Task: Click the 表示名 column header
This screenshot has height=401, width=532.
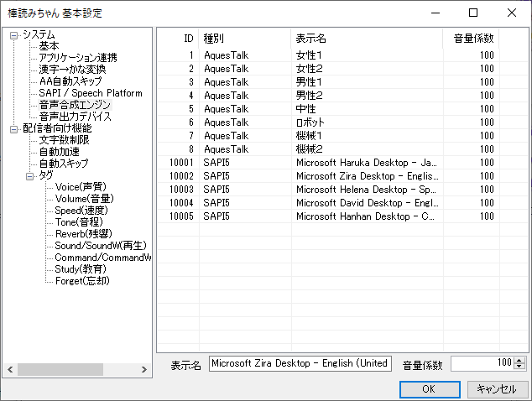Action: tap(367, 39)
